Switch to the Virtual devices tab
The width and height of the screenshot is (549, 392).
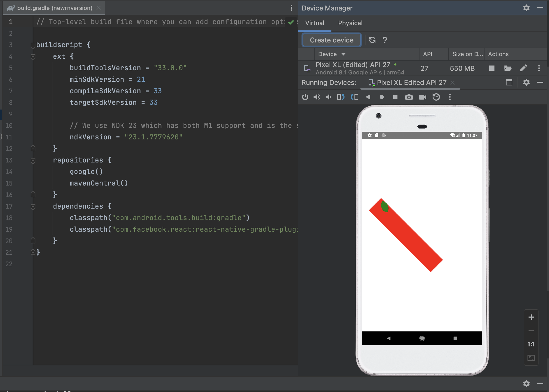coord(315,23)
